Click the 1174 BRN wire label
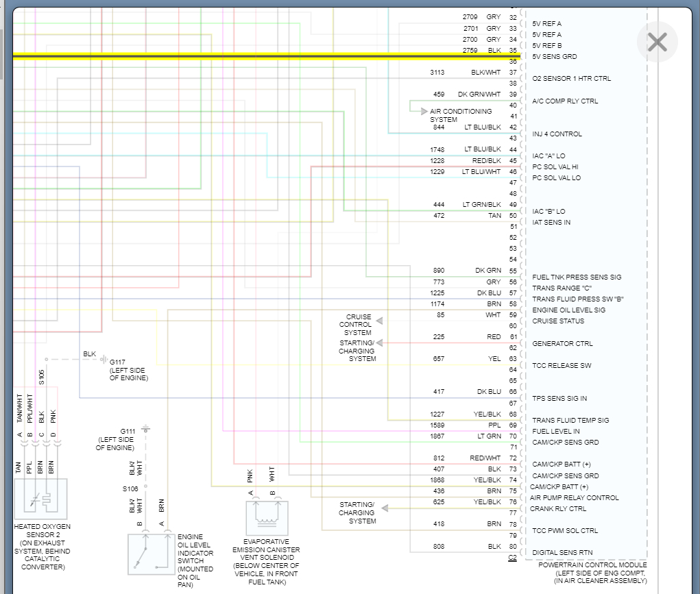Screen dimensions: 700x594 click(466, 304)
